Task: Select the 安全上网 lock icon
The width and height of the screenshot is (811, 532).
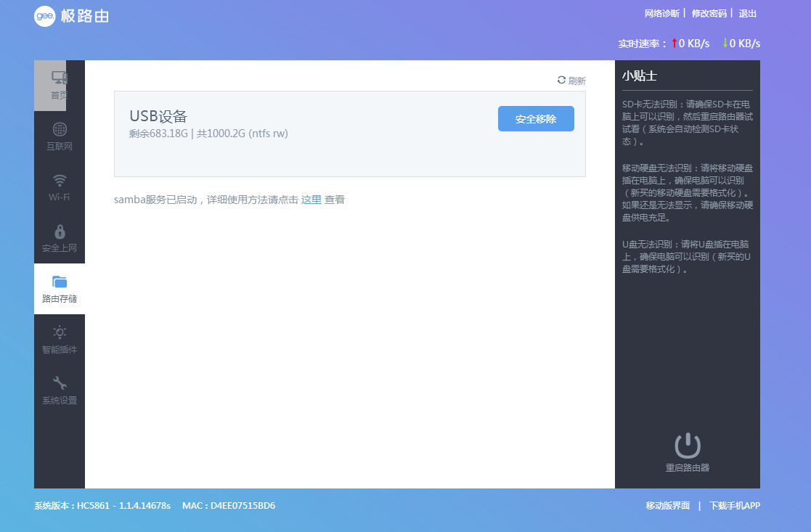Action: coord(60,232)
